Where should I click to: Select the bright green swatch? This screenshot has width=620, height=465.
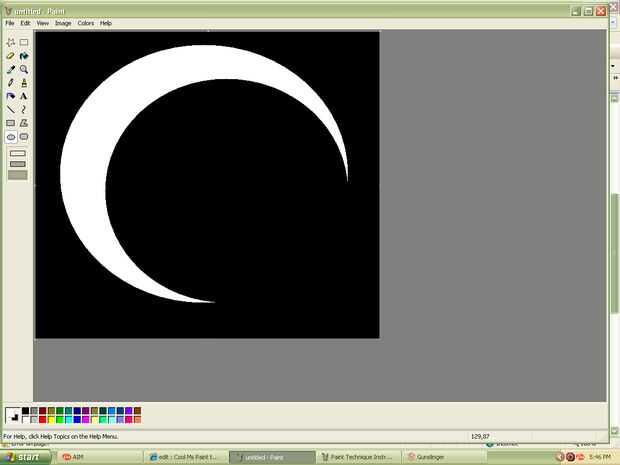60,420
